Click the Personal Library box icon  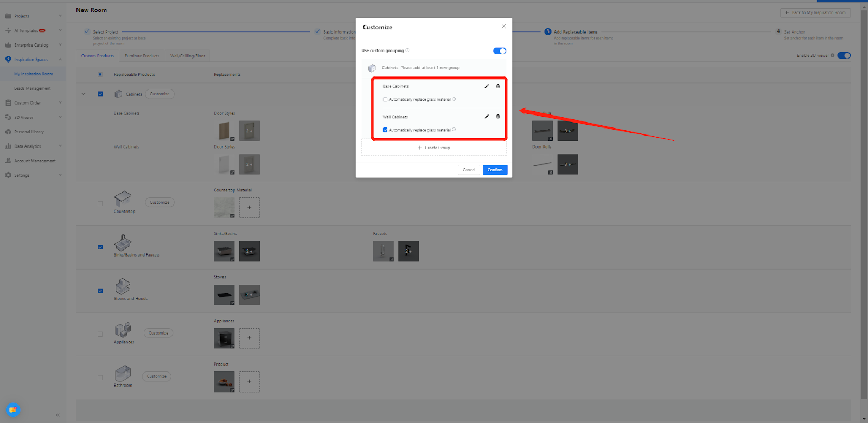click(8, 132)
